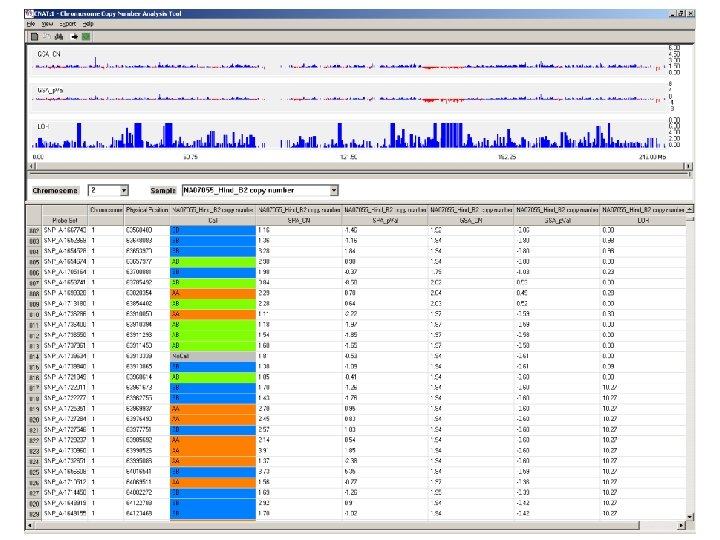Select row header 019
This screenshot has height=540, width=720.
point(34,409)
